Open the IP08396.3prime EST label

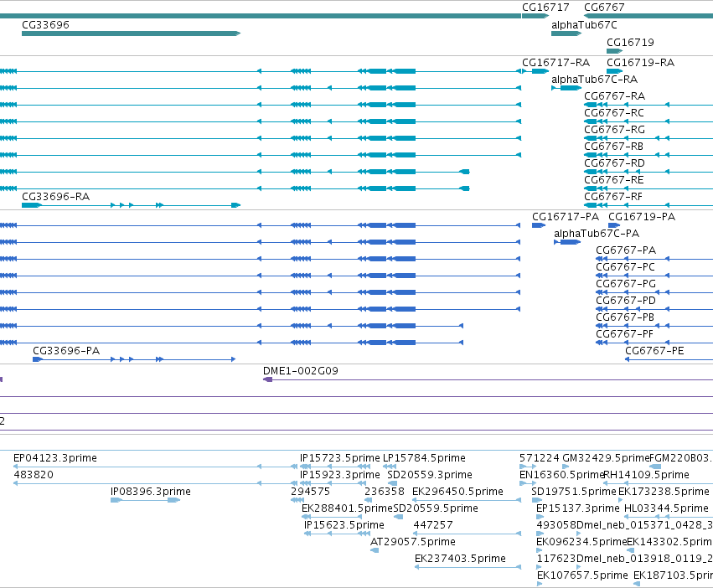tap(151, 492)
